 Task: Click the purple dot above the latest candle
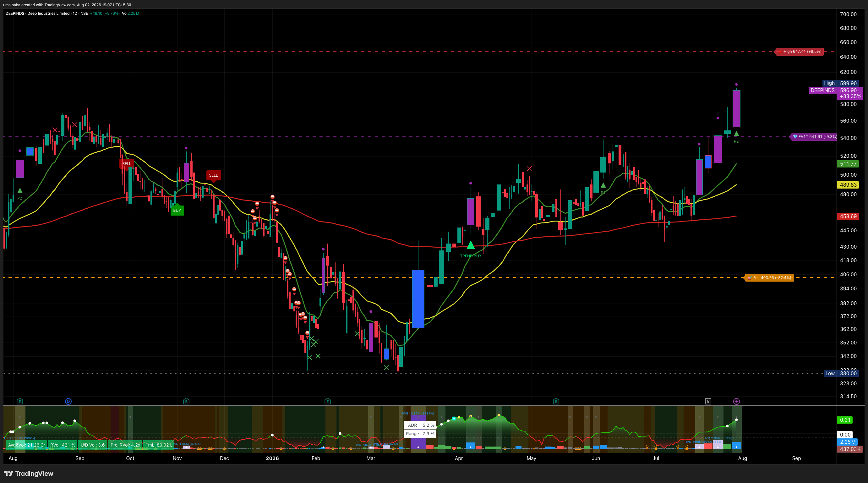736,84
